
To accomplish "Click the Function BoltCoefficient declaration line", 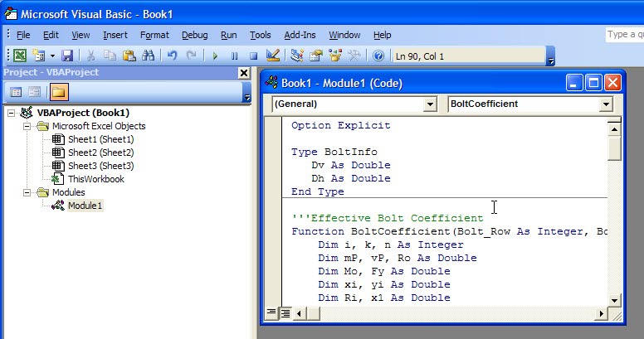I will (449, 231).
